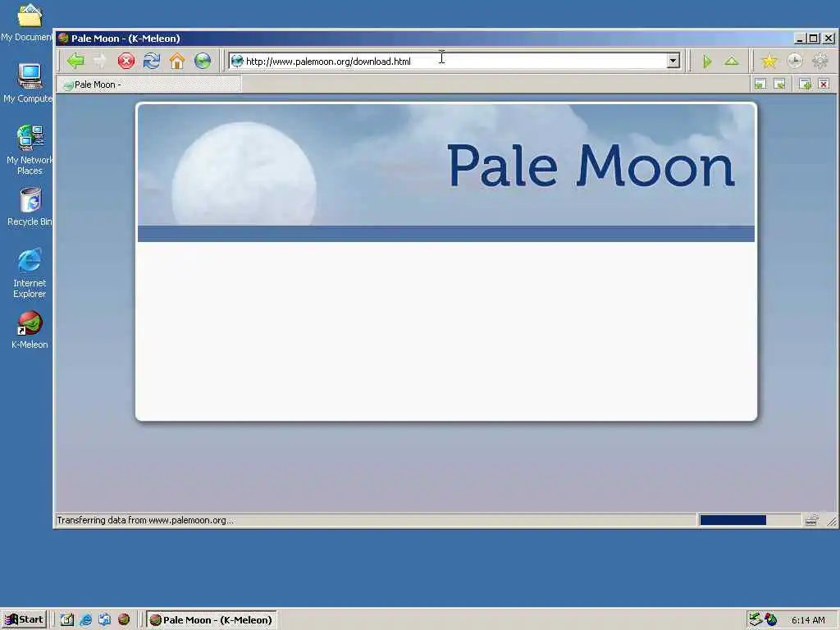Go back with the green left arrow
Image resolution: width=840 pixels, height=630 pixels.
point(75,61)
